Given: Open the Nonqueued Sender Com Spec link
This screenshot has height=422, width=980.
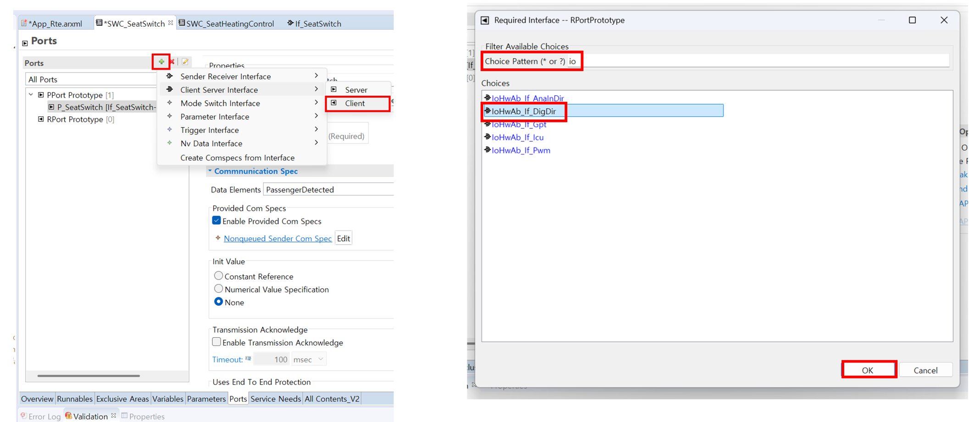Looking at the screenshot, I should (277, 239).
